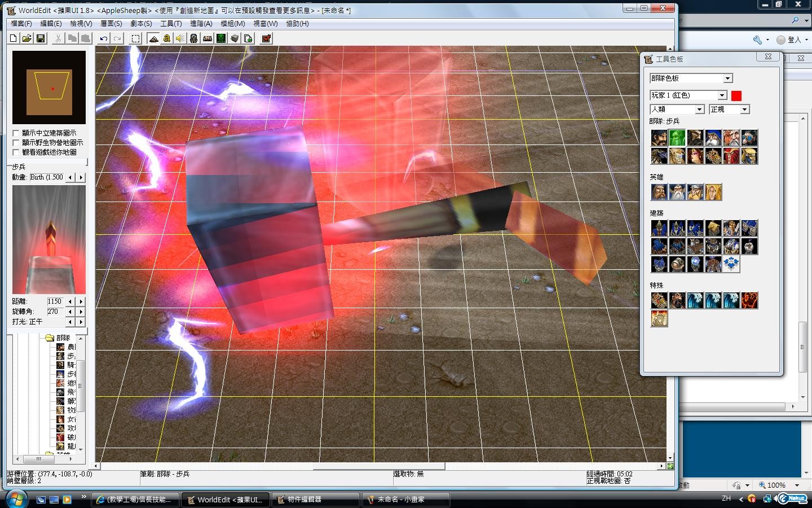Activate the selection brush dashed-square icon
The width and height of the screenshot is (812, 508).
136,38
